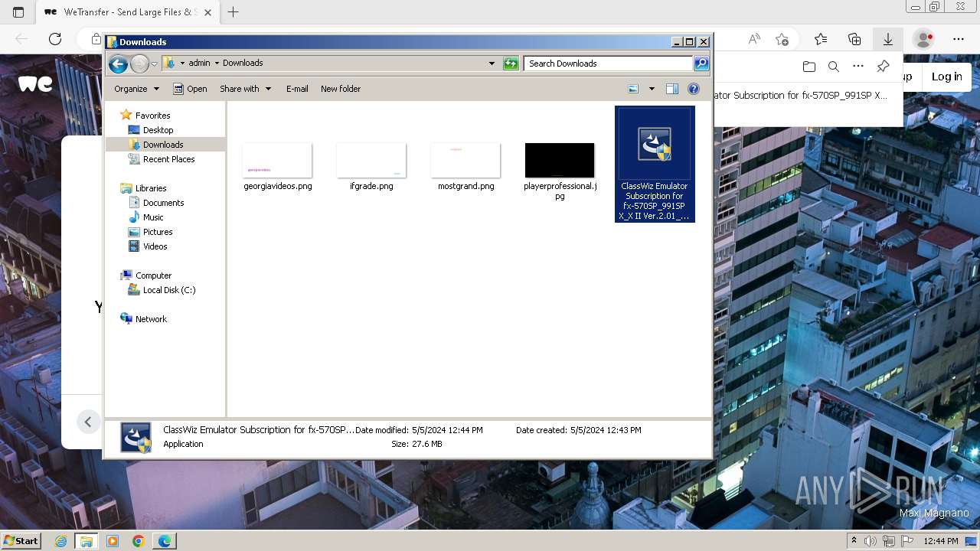
Task: Click the Microsoft Edge taskbar icon
Action: coord(165,541)
